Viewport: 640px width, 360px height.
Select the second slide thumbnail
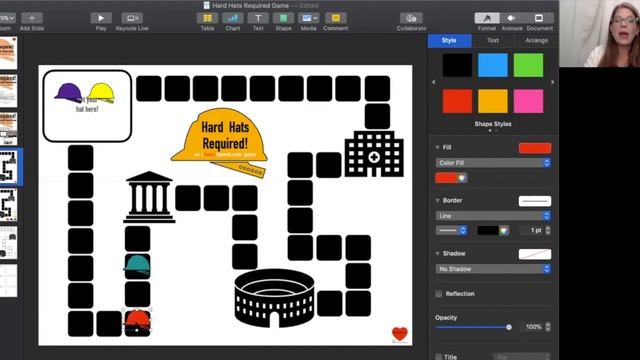[x=8, y=91]
